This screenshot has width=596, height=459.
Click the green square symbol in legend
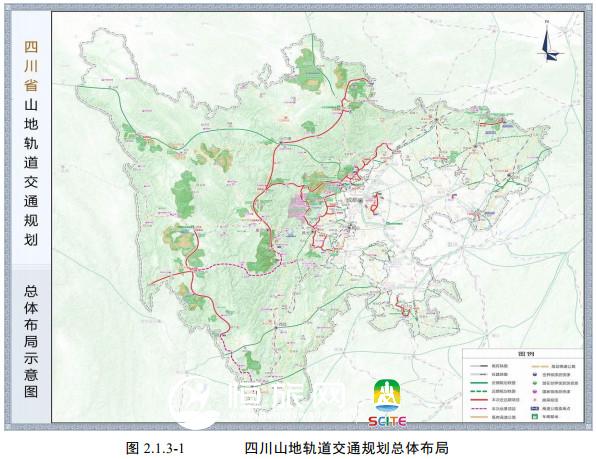[535, 416]
